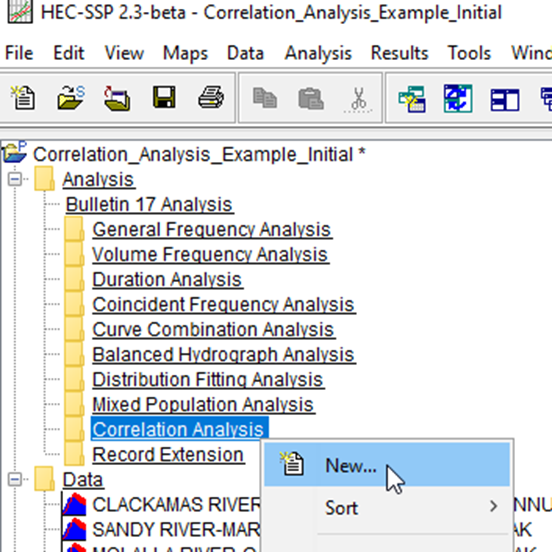Click the folder icon beside Distribution Fitting Analysis
Screen dimensions: 552x552
(74, 379)
